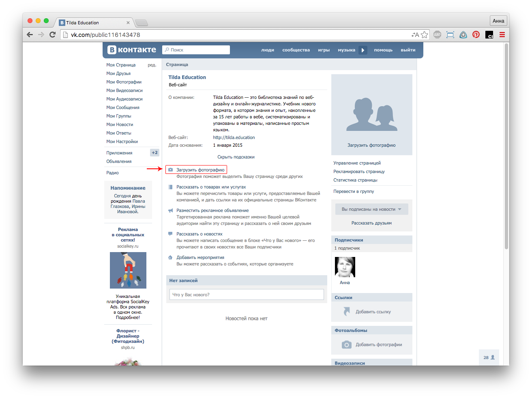Open сообщества in the top menu
The width and height of the screenshot is (532, 398).
click(296, 50)
